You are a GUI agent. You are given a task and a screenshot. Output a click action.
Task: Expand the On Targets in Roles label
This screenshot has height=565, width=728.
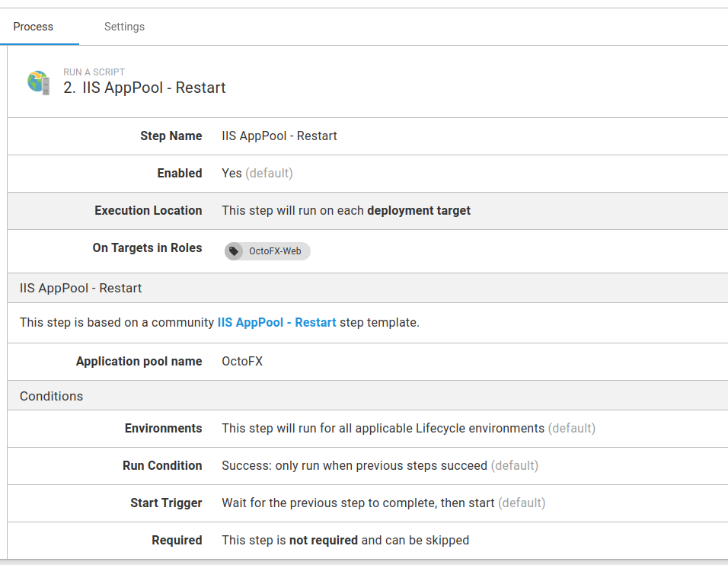[147, 248]
